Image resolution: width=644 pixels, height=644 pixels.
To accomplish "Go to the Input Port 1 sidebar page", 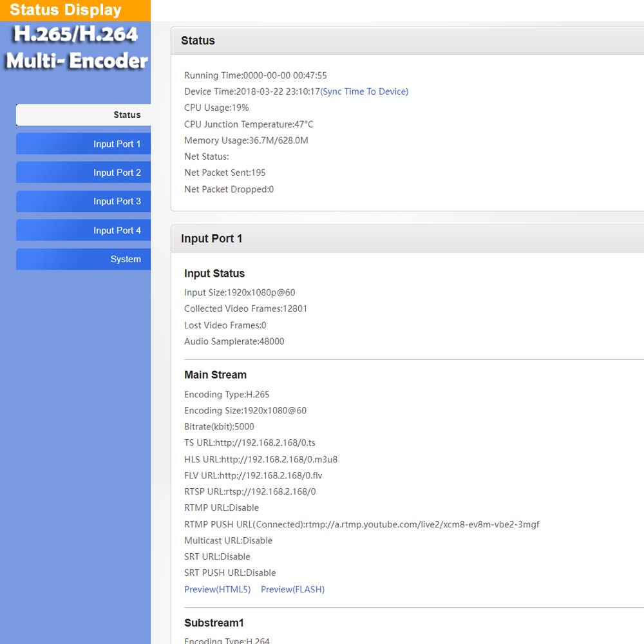I will coord(83,144).
